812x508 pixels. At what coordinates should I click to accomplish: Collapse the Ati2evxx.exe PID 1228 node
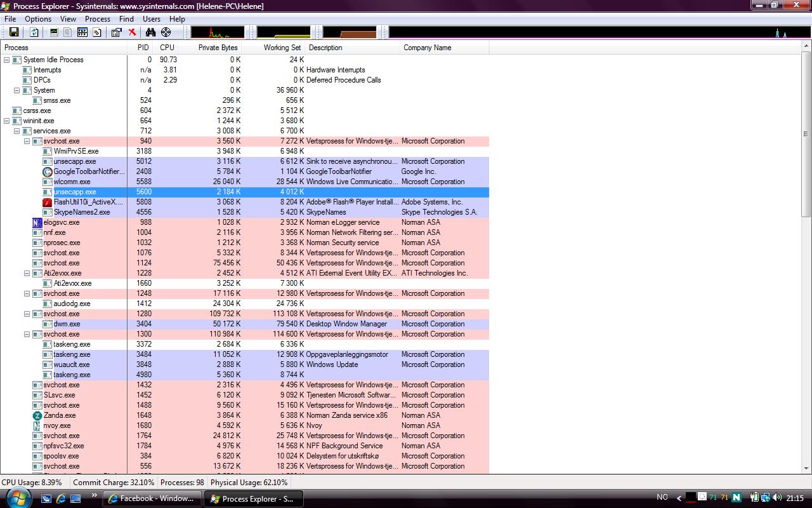(27, 273)
